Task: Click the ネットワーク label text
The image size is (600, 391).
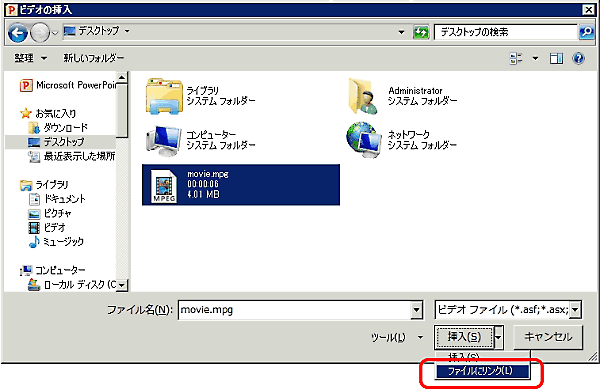Action: (x=409, y=135)
